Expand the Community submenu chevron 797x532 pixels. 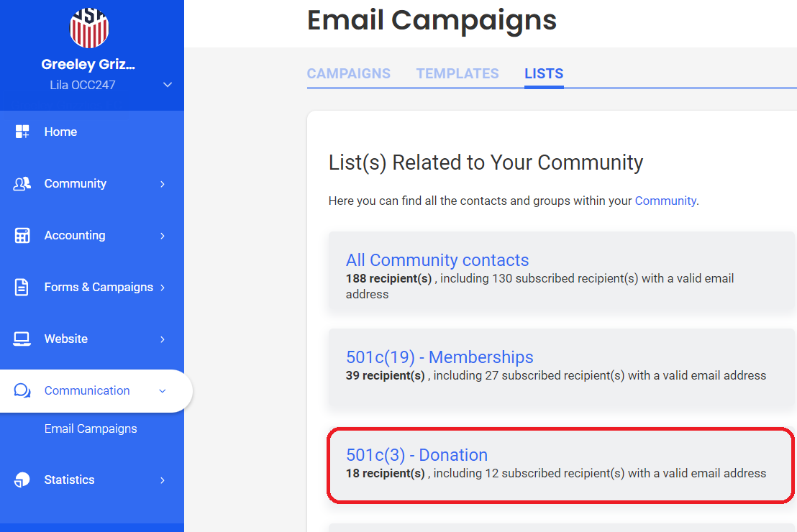coord(163,184)
